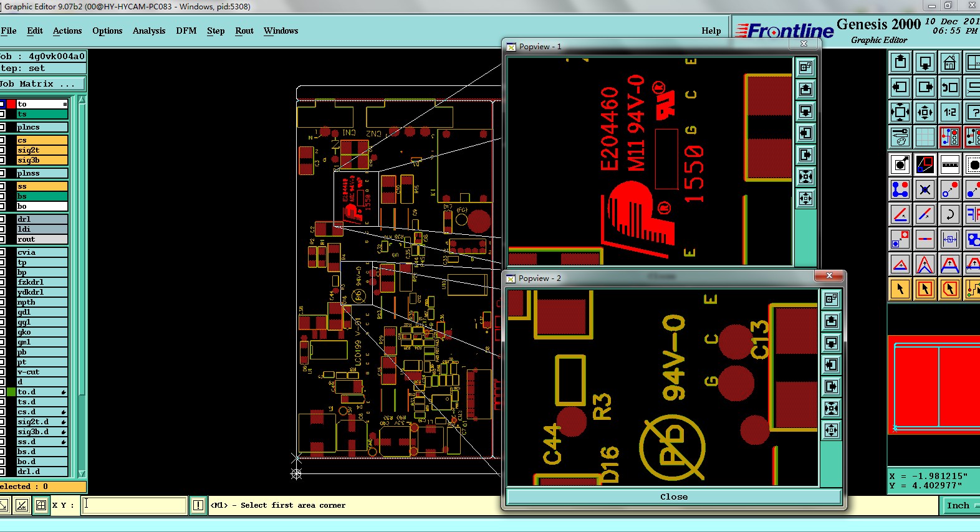Screen dimensions: 980x532
Task: Select the fzkdrl layer name
Action: [x=42, y=282]
